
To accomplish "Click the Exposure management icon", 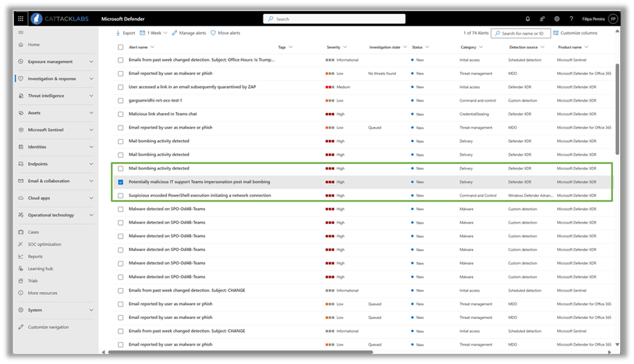I will coord(20,62).
